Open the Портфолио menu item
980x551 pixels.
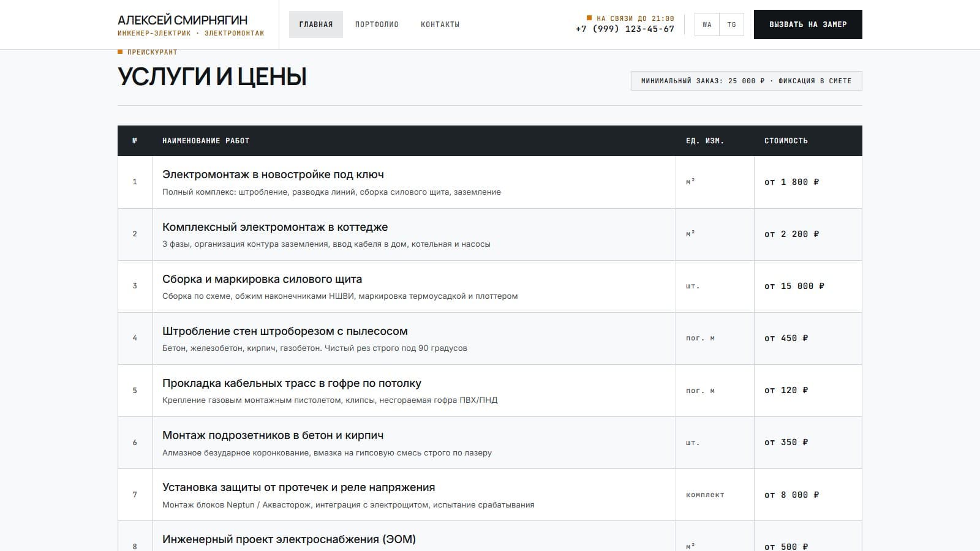tap(377, 24)
